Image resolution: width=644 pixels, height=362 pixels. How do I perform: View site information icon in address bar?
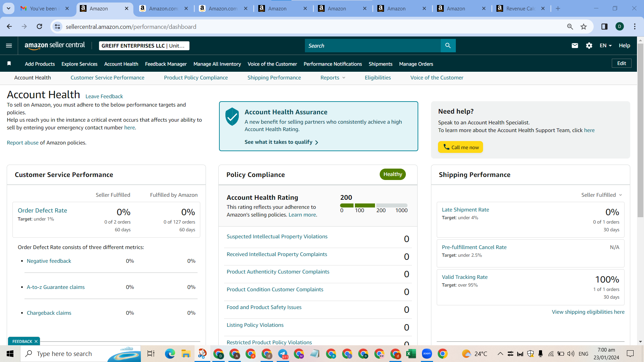point(58,26)
